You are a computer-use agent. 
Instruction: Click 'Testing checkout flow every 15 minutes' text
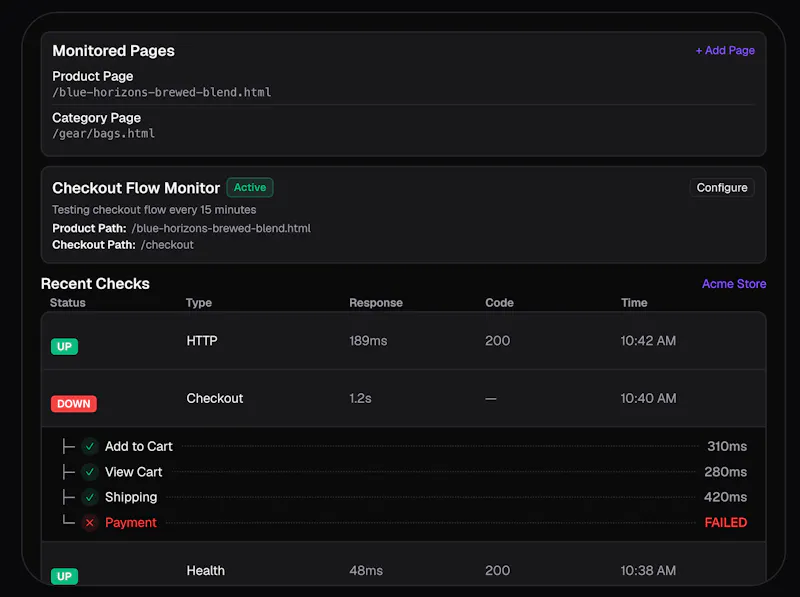pyautogui.click(x=154, y=210)
